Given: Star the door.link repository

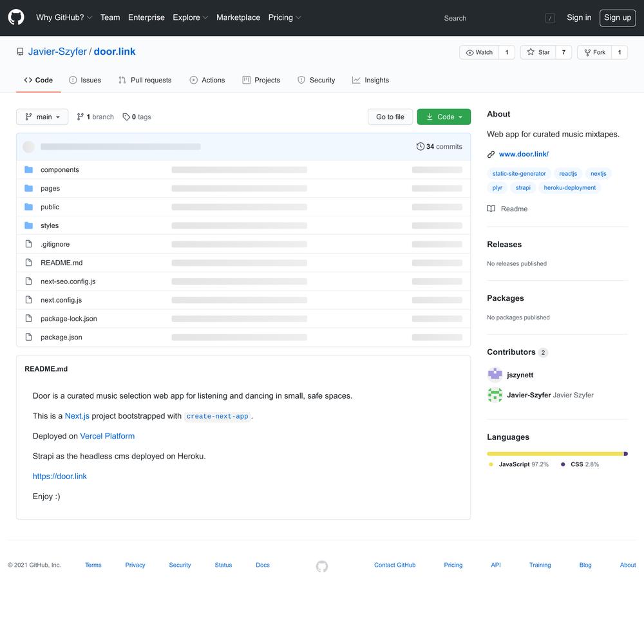Looking at the screenshot, I should pyautogui.click(x=538, y=53).
